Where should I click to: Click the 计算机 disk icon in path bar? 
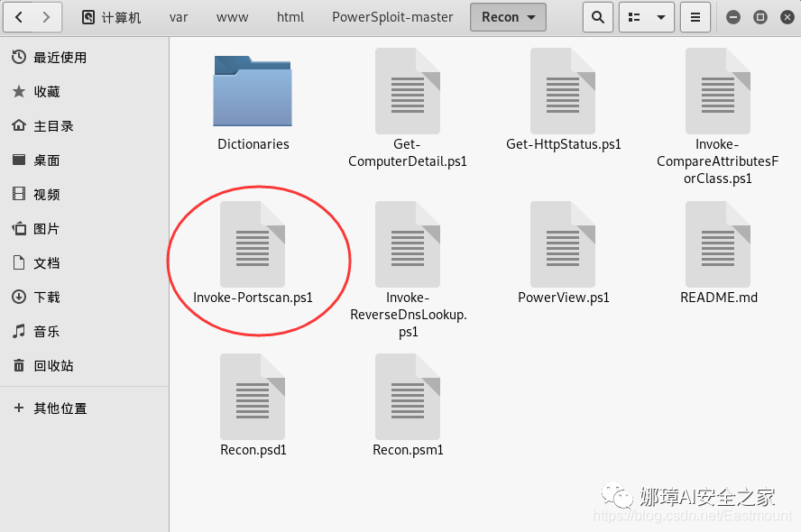(87, 17)
